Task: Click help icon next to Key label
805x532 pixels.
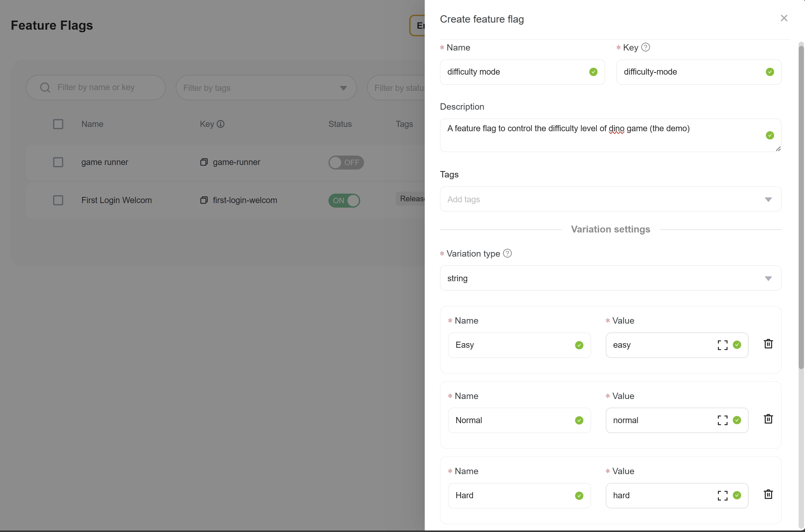Action: tap(645, 47)
